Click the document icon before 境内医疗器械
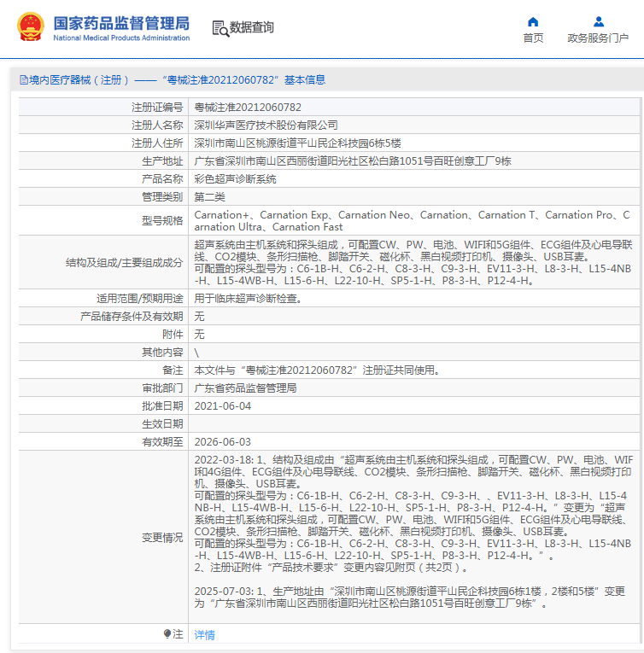The height and width of the screenshot is (653, 644). point(24,80)
